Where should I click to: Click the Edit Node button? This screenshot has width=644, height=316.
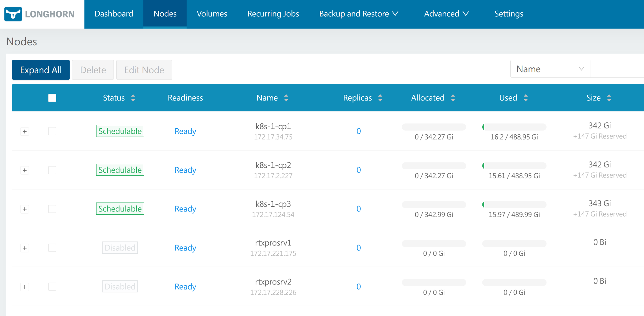(144, 70)
